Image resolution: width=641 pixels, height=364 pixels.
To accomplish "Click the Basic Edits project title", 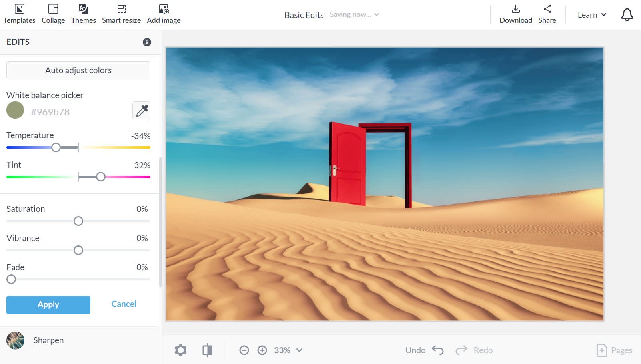I will pos(304,15).
